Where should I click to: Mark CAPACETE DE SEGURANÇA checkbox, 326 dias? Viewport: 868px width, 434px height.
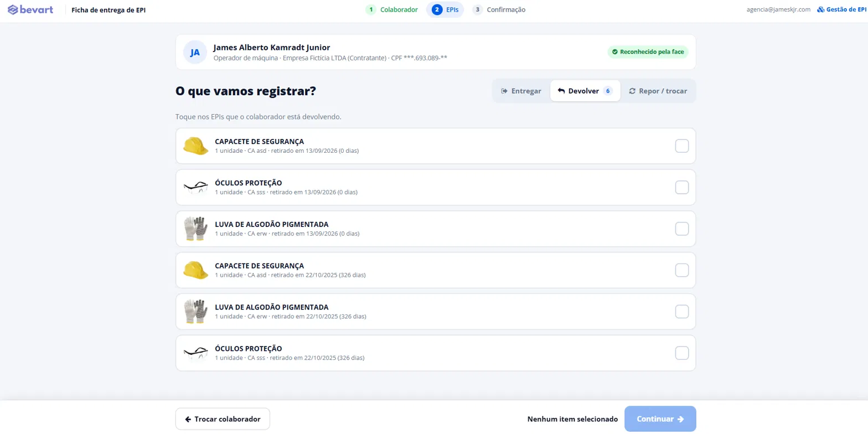(x=682, y=270)
